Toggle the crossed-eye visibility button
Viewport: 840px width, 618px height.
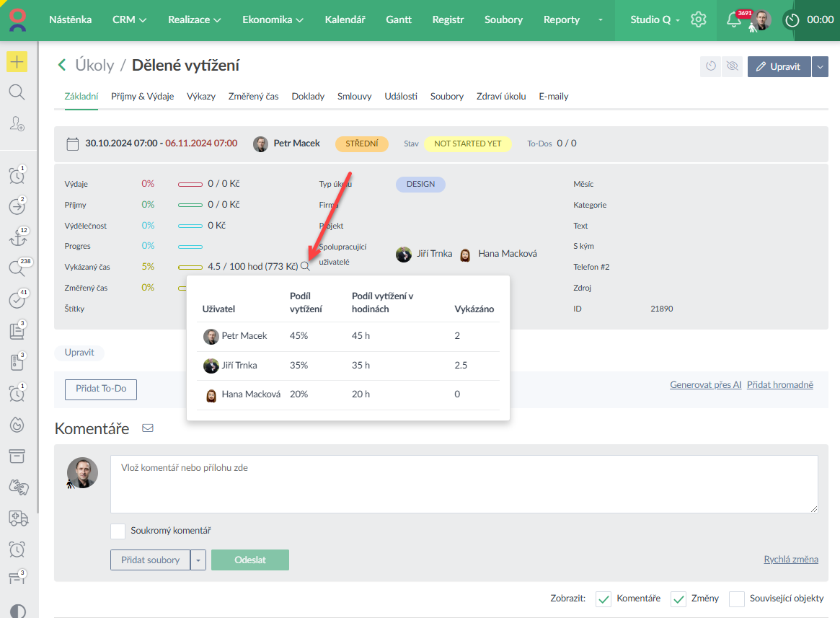733,66
